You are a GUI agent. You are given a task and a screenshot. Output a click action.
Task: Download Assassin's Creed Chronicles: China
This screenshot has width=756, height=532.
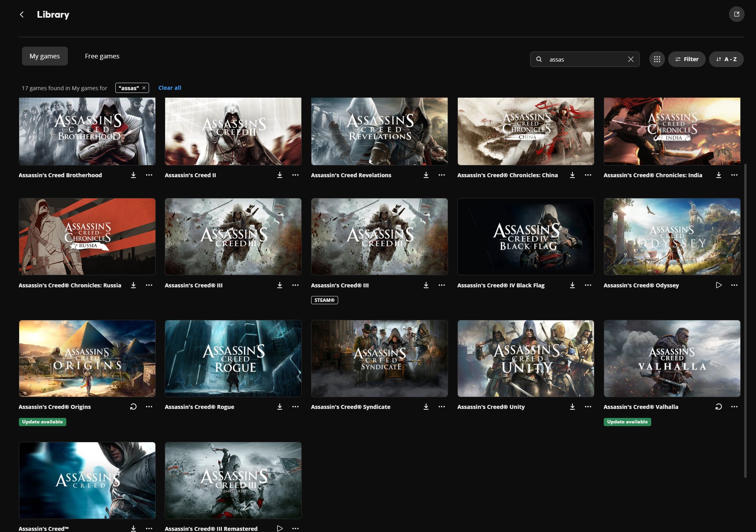click(x=572, y=175)
